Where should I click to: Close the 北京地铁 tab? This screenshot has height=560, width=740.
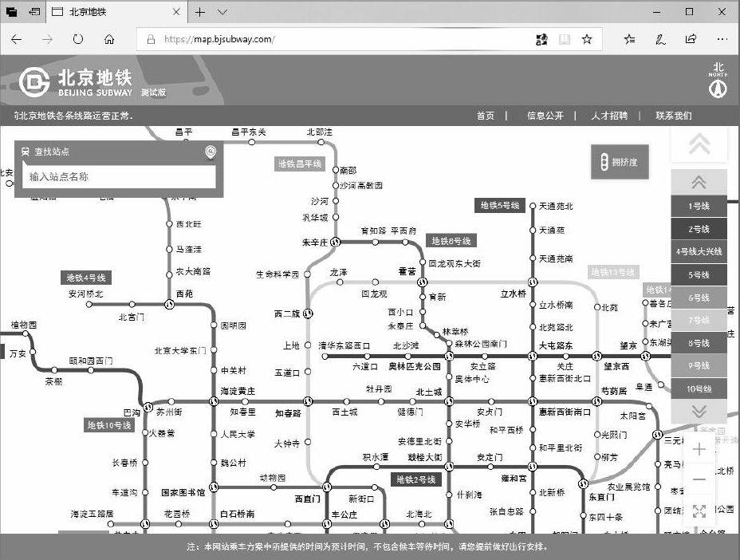[176, 12]
